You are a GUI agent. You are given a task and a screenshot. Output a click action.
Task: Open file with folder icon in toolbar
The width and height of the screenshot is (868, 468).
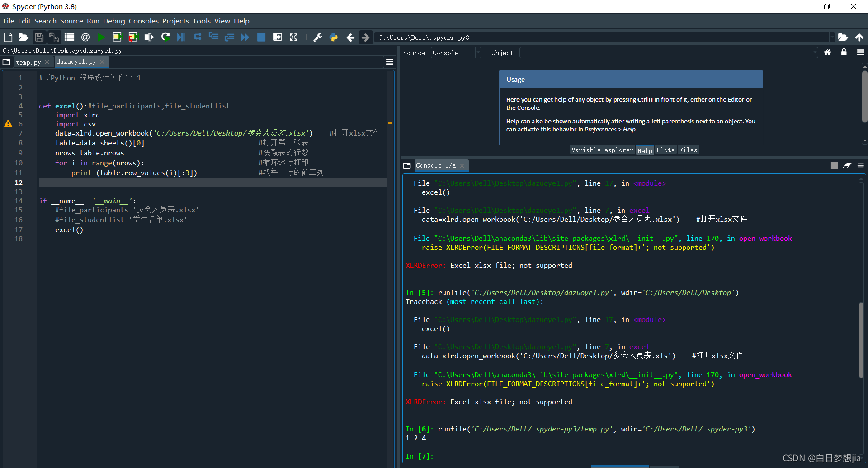pos(23,37)
